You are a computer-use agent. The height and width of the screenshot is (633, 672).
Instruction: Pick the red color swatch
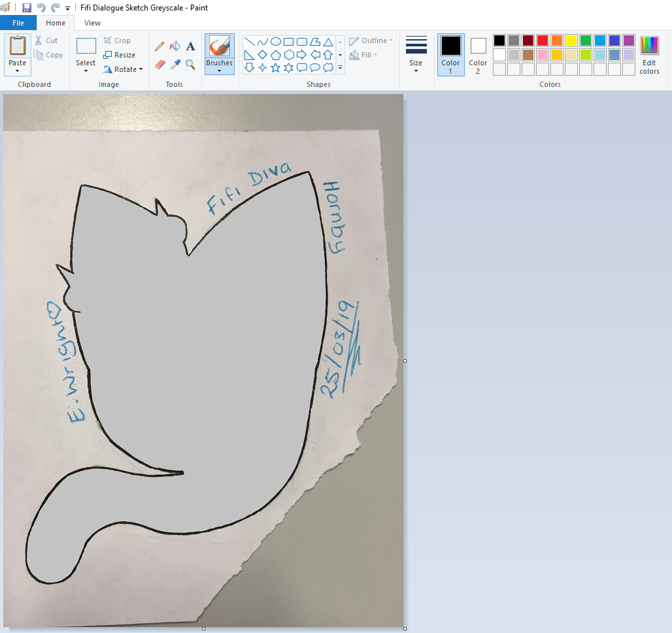(x=542, y=40)
